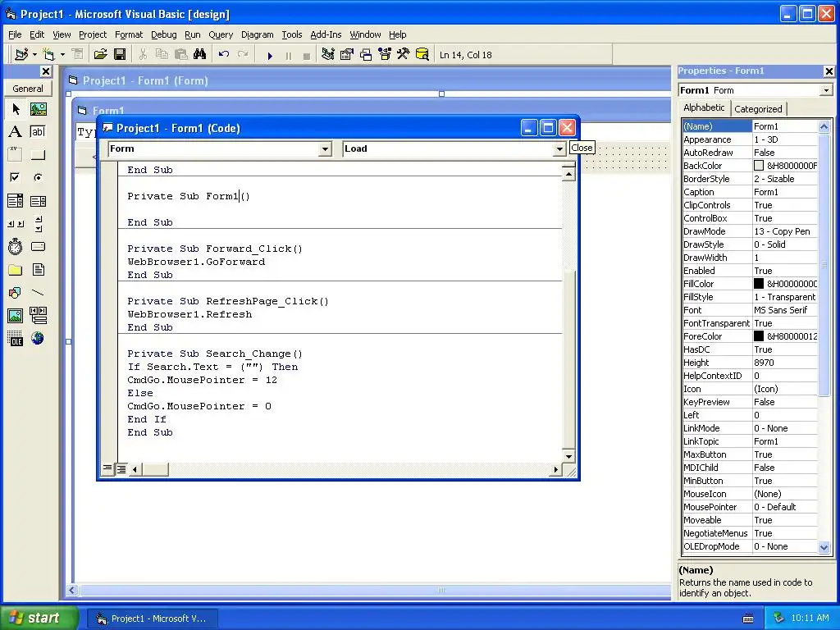The image size is (840, 630).
Task: Select the TextBox control tool
Action: (38, 132)
